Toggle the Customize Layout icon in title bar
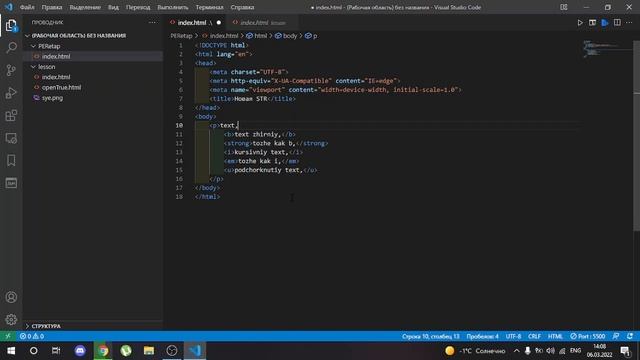The image size is (640, 360). coord(564,7)
